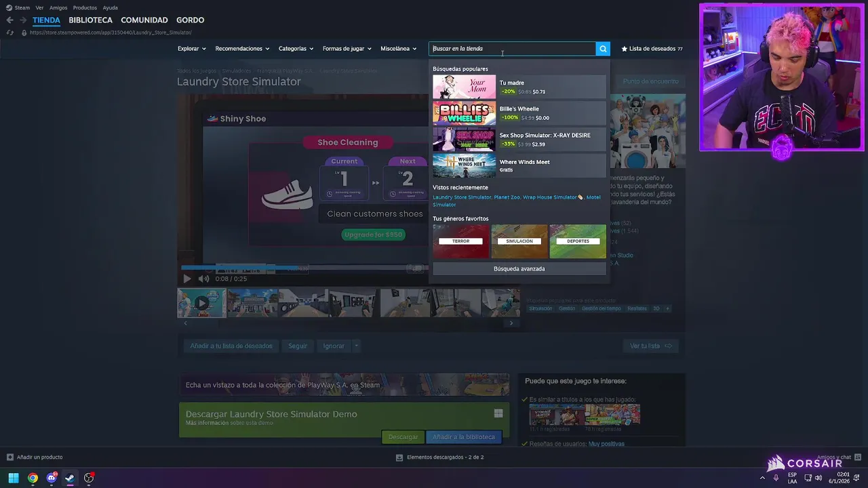
Task: Switch to the TIENDA tab
Action: 46,20
